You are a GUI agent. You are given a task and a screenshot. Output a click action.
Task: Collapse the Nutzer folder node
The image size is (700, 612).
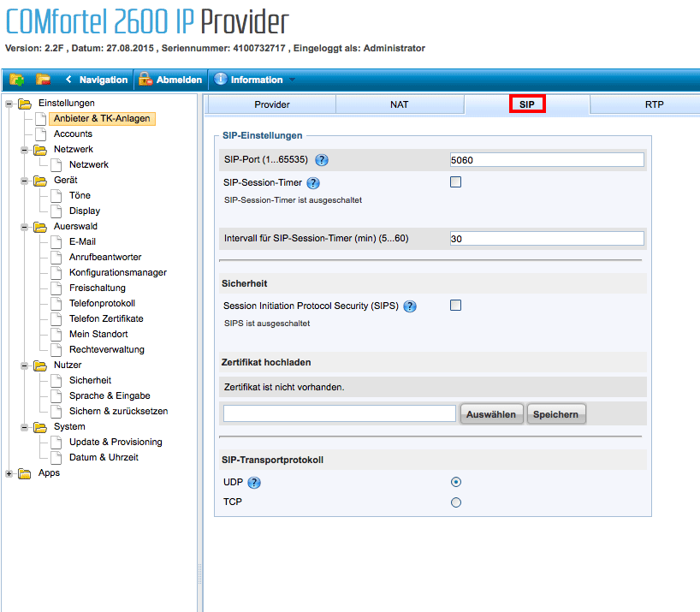coord(25,366)
